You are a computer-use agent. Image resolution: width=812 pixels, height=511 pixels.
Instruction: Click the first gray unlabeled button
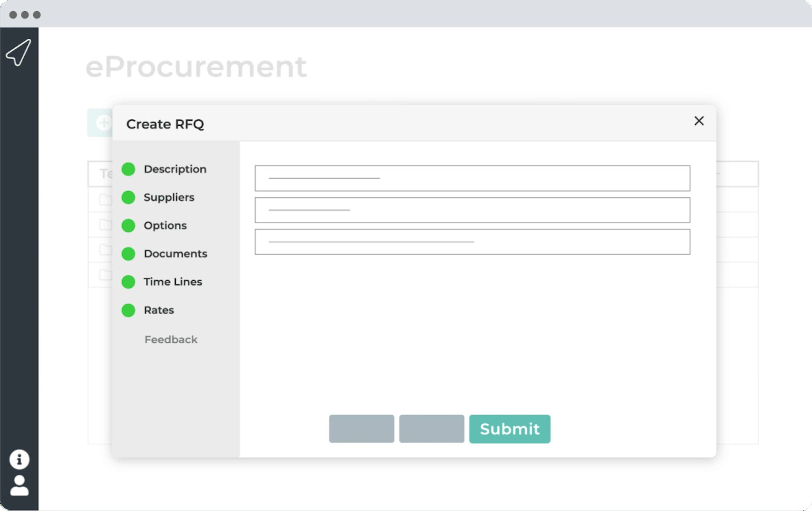coord(361,429)
